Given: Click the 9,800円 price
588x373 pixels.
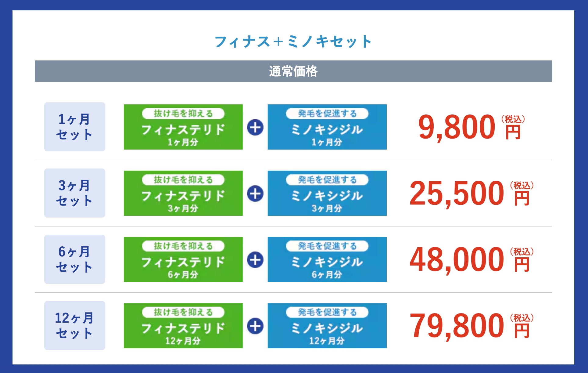Looking at the screenshot, I should coord(470,127).
